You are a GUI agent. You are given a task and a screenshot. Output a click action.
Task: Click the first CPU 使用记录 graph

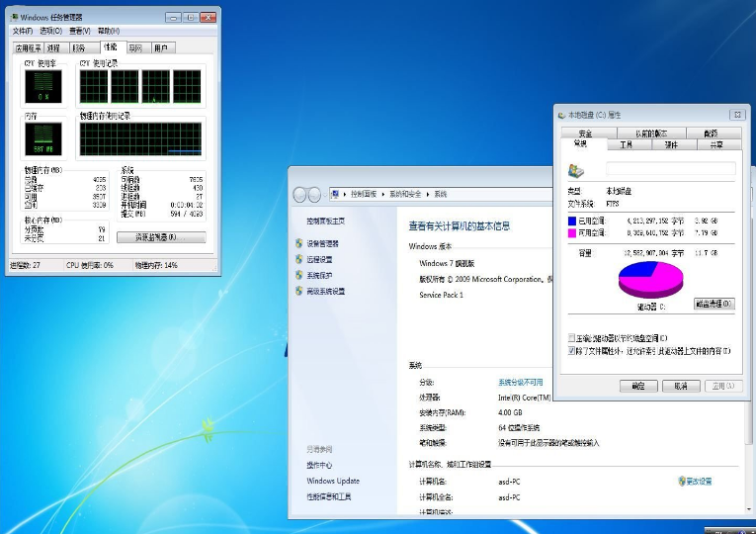coord(94,86)
